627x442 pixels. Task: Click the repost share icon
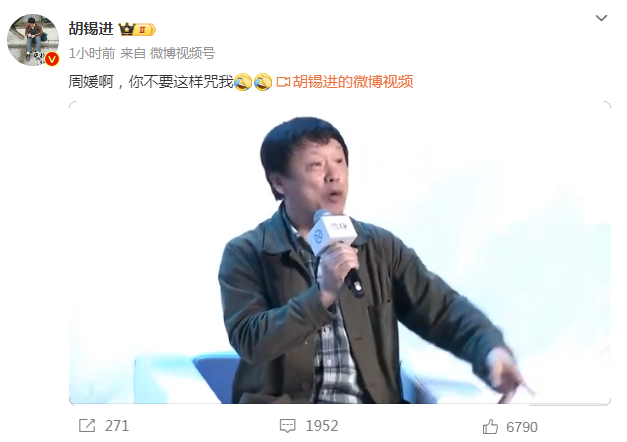tap(87, 426)
